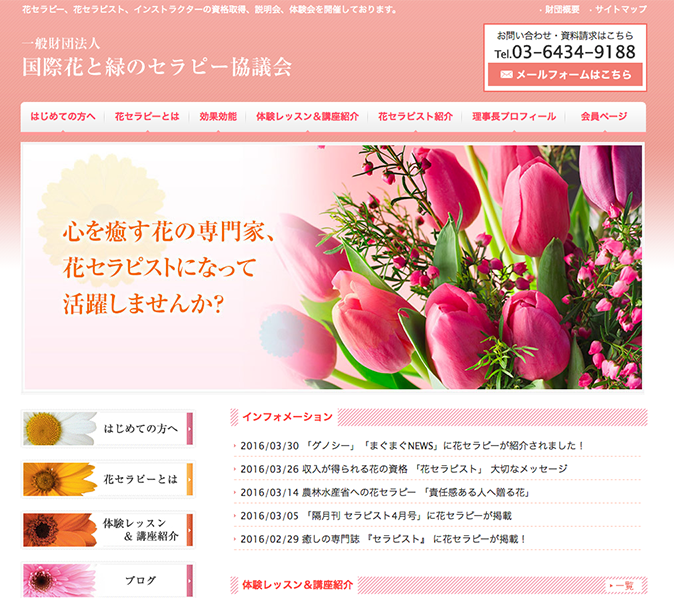Click the pink flower thumbnail beside ブログ
Screen dimensions: 674x598
click(x=60, y=580)
